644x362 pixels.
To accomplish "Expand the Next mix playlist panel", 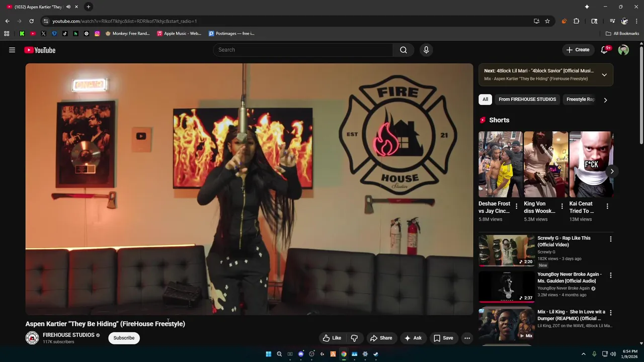I will click(x=604, y=75).
